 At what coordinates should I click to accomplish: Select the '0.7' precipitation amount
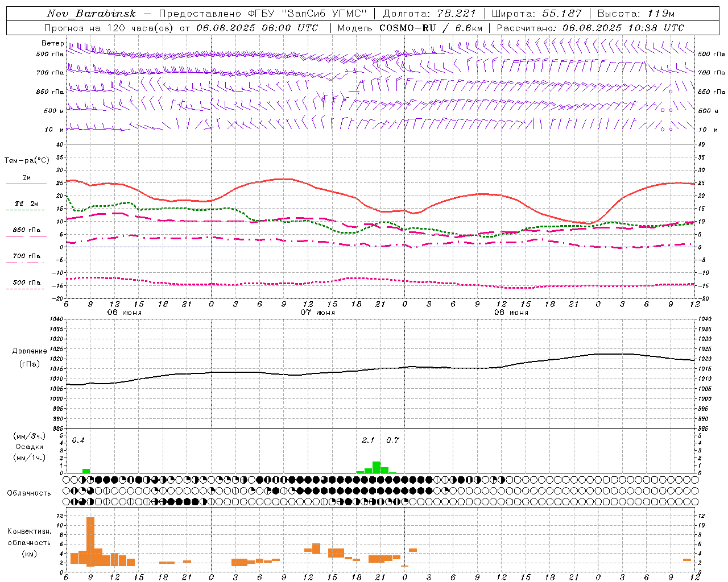393,440
